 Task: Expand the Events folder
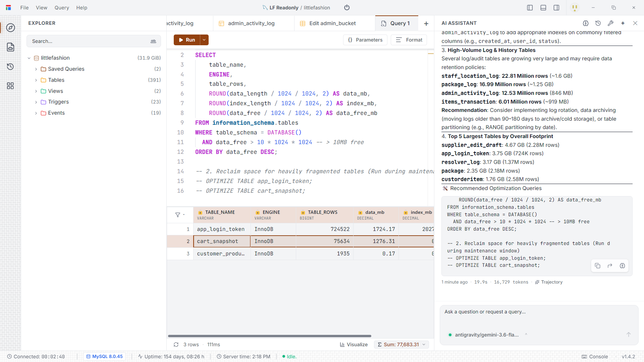click(36, 113)
